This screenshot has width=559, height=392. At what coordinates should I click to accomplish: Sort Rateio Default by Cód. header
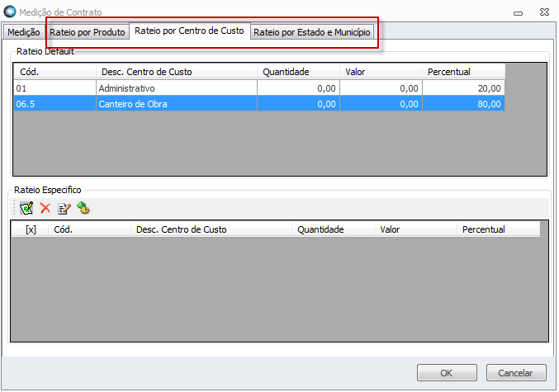pos(54,72)
